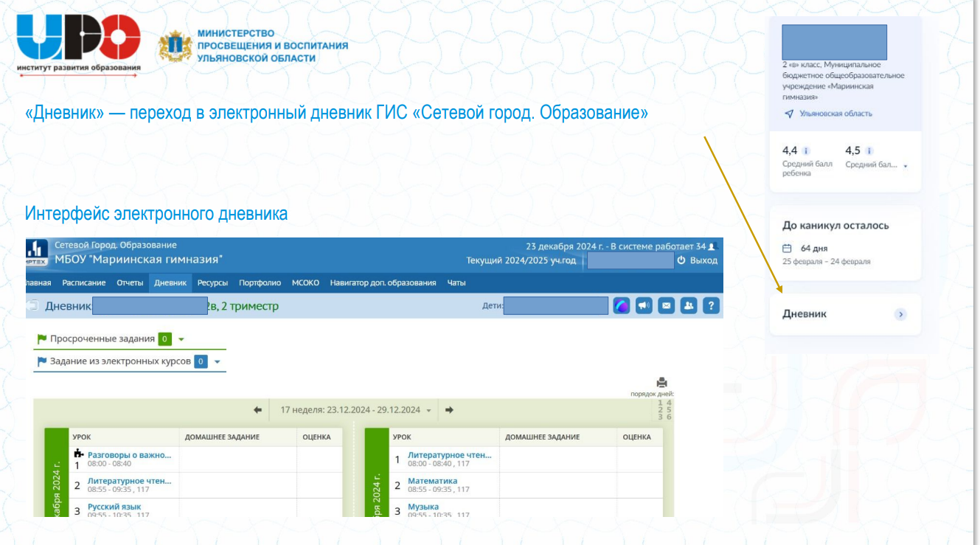This screenshot has width=980, height=545.
Task: Print the diary using the printer icon
Action: [661, 382]
